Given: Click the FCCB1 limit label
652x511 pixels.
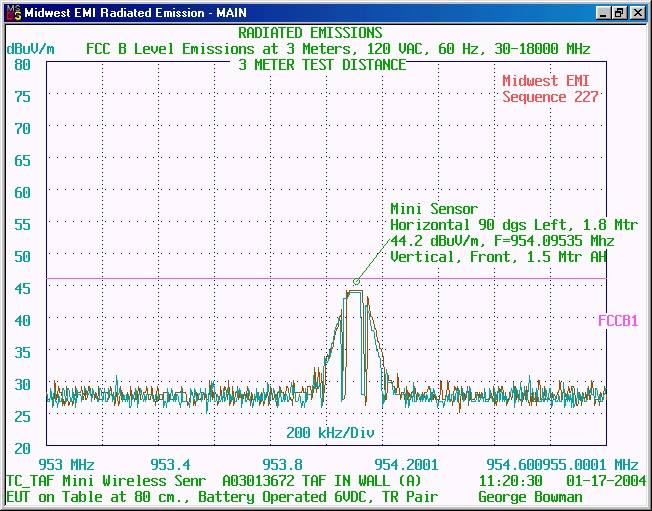Looking at the screenshot, I should click(618, 321).
